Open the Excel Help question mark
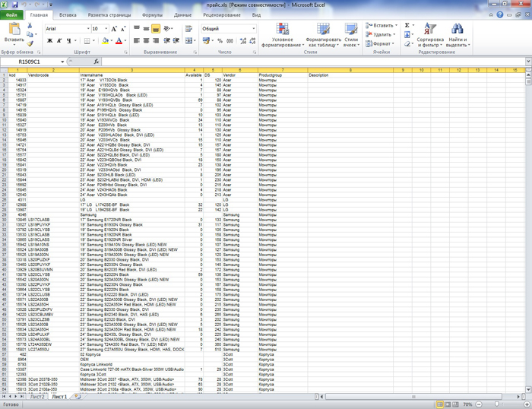The height and width of the screenshot is (409, 532). (500, 14)
